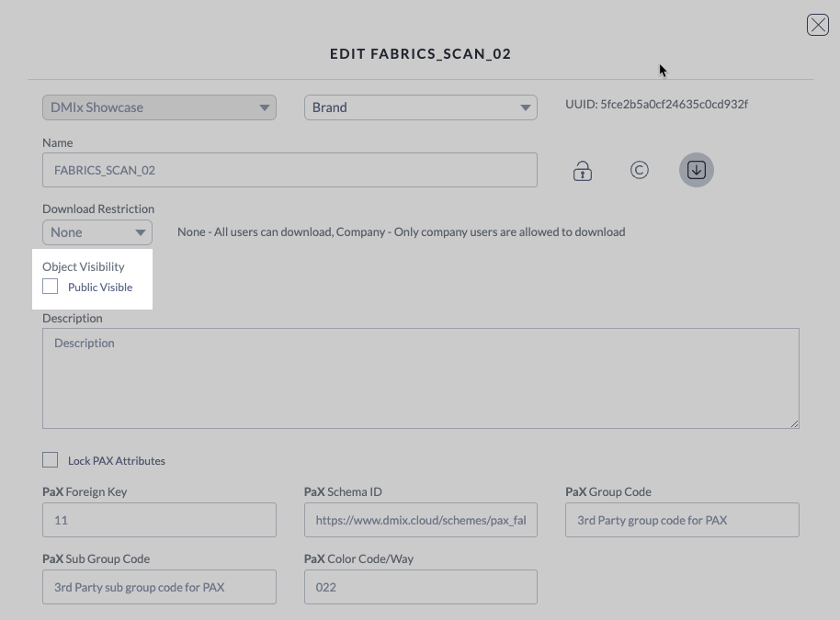The image size is (840, 620).
Task: Click the PaX Foreign Key field
Action: [x=159, y=520]
